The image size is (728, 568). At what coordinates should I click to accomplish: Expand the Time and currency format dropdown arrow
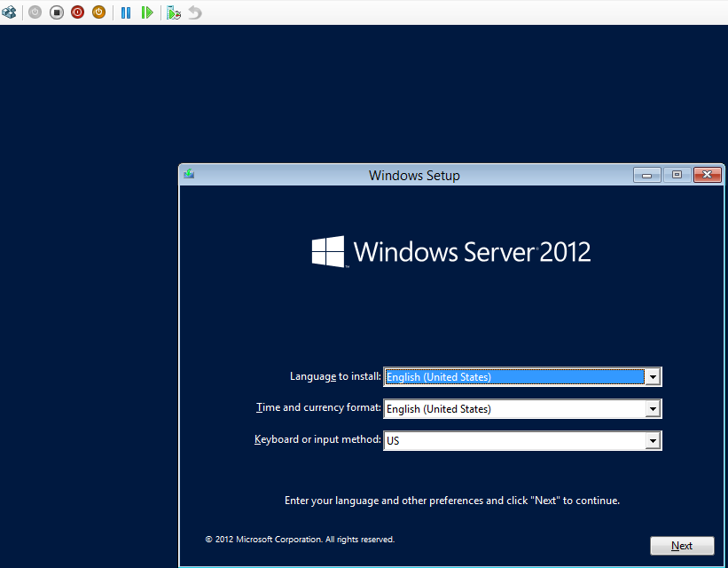[653, 409]
